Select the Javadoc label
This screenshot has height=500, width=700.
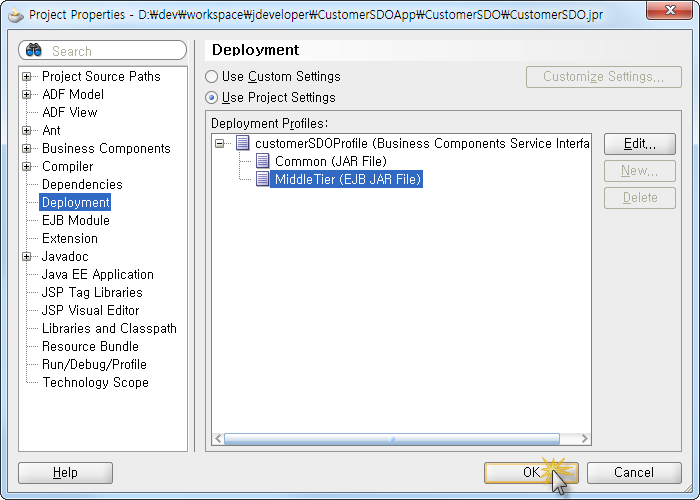[x=65, y=256]
